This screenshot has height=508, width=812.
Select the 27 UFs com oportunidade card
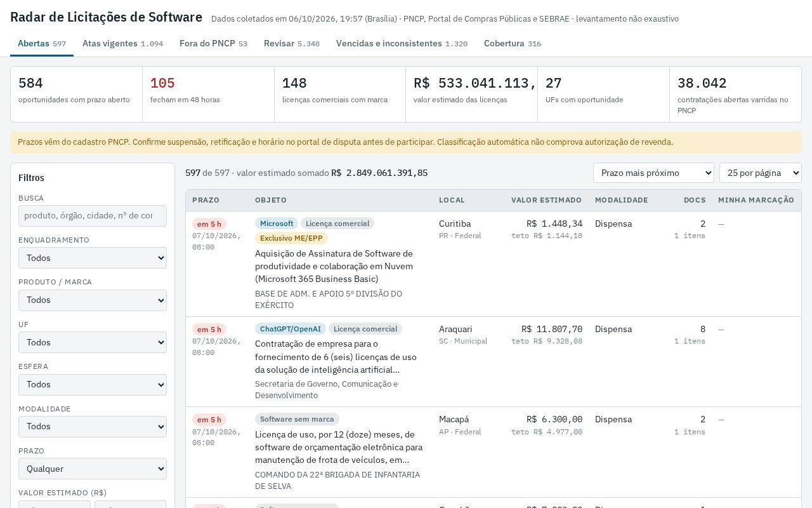603,95
